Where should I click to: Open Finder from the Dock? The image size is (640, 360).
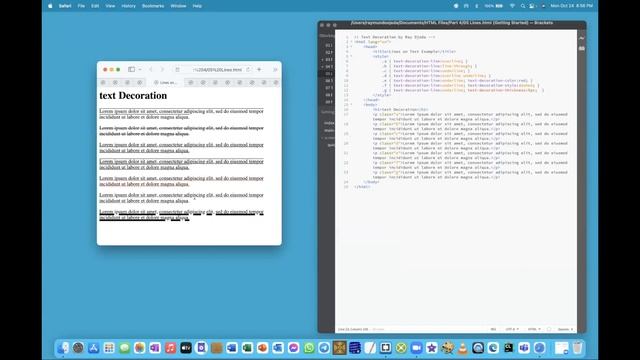tap(63, 348)
